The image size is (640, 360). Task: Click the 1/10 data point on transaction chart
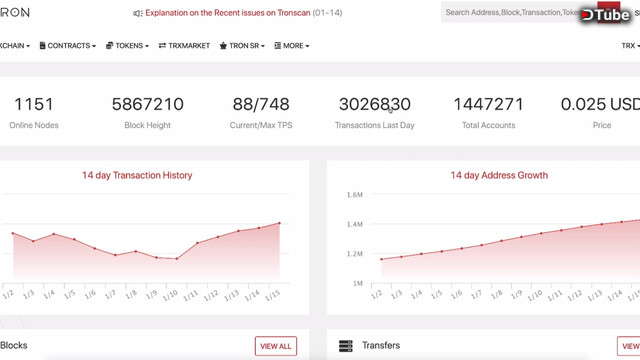[177, 259]
